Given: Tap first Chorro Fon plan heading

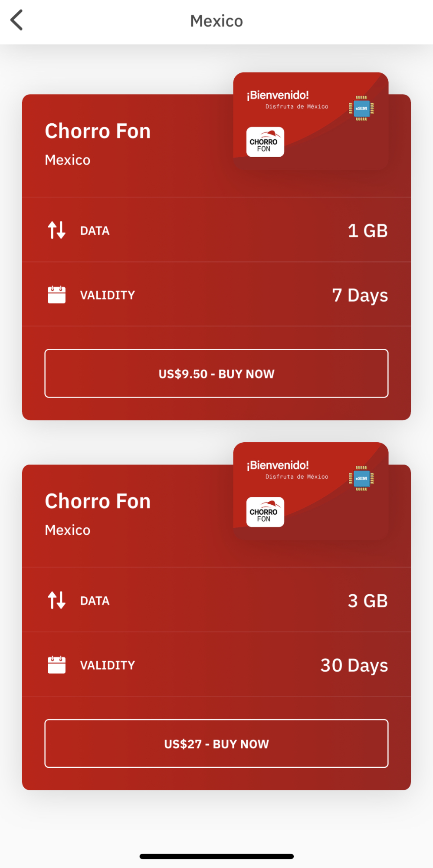Looking at the screenshot, I should point(98,131).
